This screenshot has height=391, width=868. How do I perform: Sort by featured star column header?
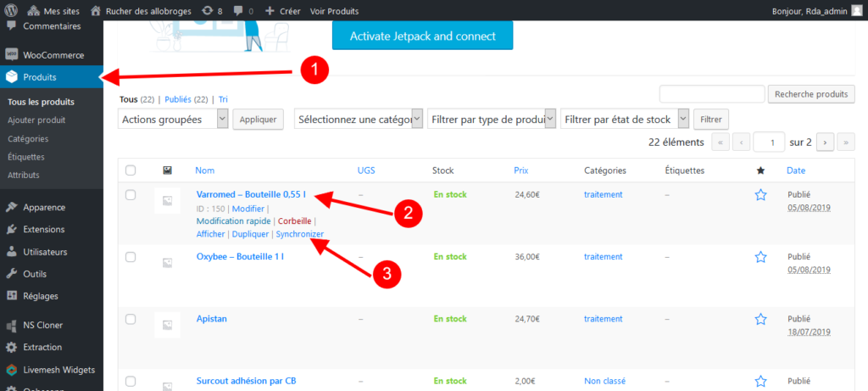(760, 170)
